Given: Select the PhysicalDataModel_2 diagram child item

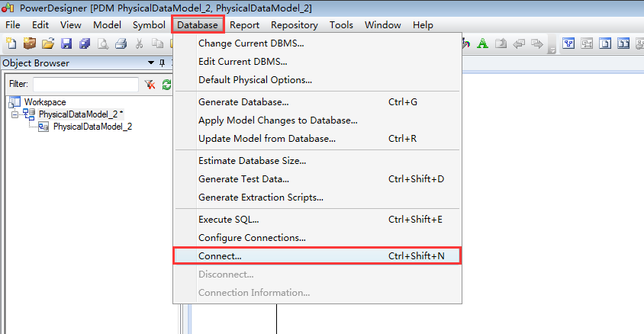Looking at the screenshot, I should click(92, 127).
